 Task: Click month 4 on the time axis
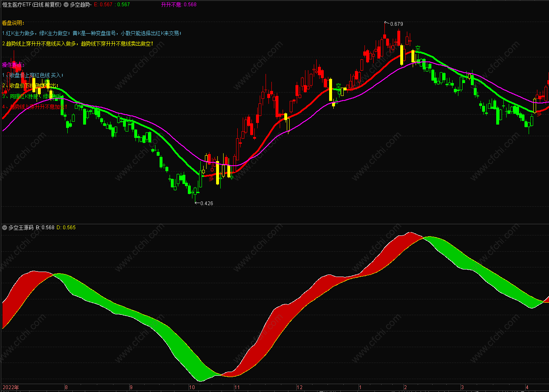527,387
